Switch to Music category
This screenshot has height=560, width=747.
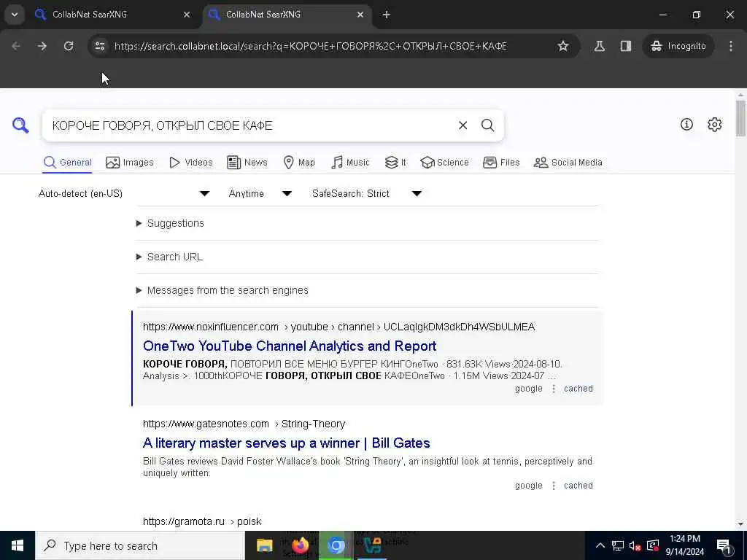point(350,163)
